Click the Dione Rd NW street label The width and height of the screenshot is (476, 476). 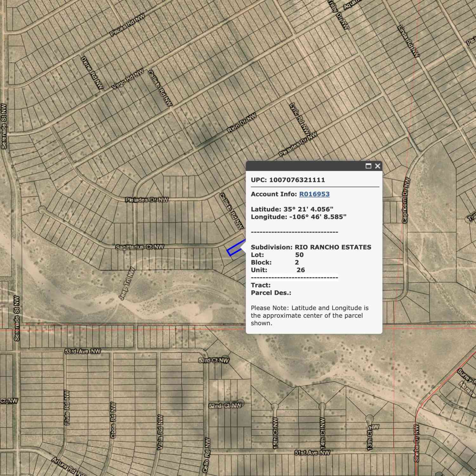[x=92, y=73]
